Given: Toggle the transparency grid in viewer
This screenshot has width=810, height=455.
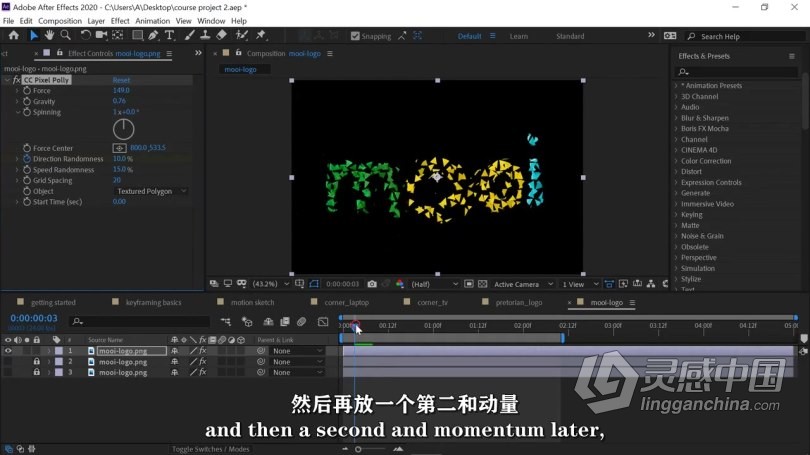Looking at the screenshot, I should coord(482,284).
